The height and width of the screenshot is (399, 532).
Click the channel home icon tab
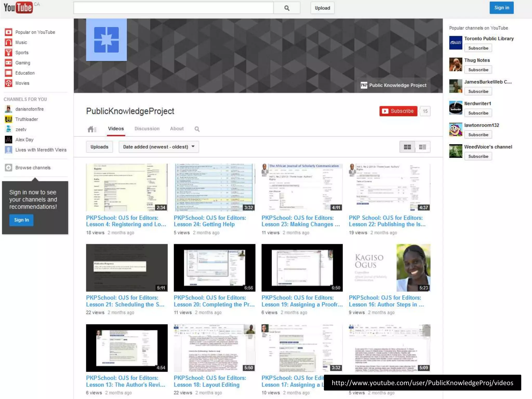(x=92, y=129)
